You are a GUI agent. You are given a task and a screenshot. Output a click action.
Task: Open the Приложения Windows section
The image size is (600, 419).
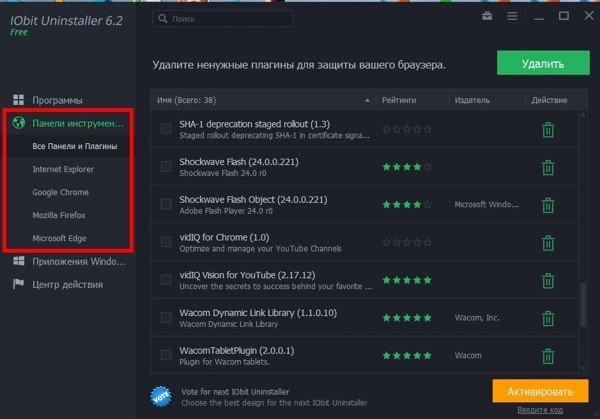click(69, 261)
